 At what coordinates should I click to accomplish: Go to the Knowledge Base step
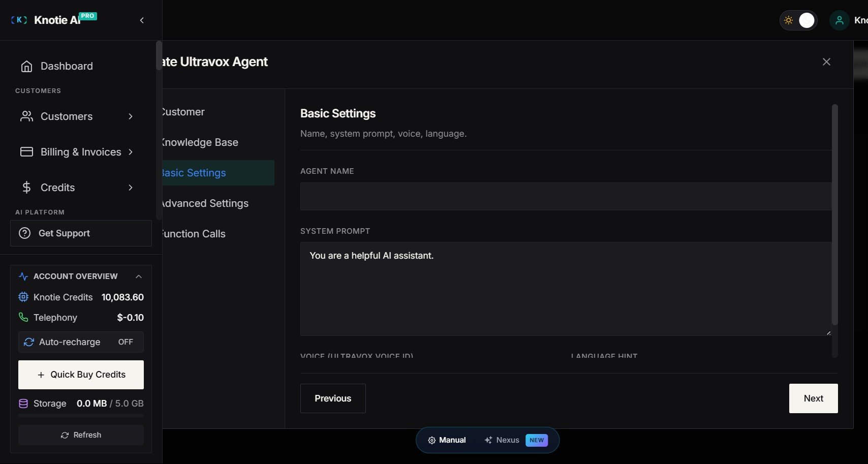click(x=219, y=142)
